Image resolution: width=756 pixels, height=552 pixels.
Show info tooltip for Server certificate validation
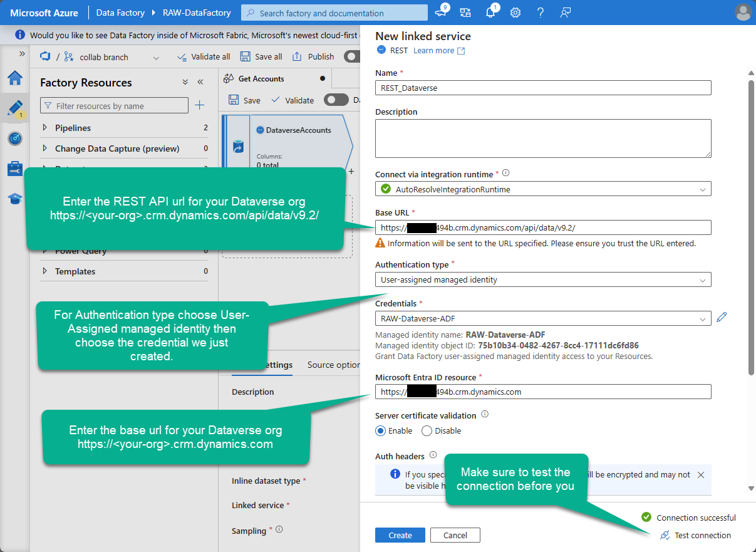tap(485, 415)
